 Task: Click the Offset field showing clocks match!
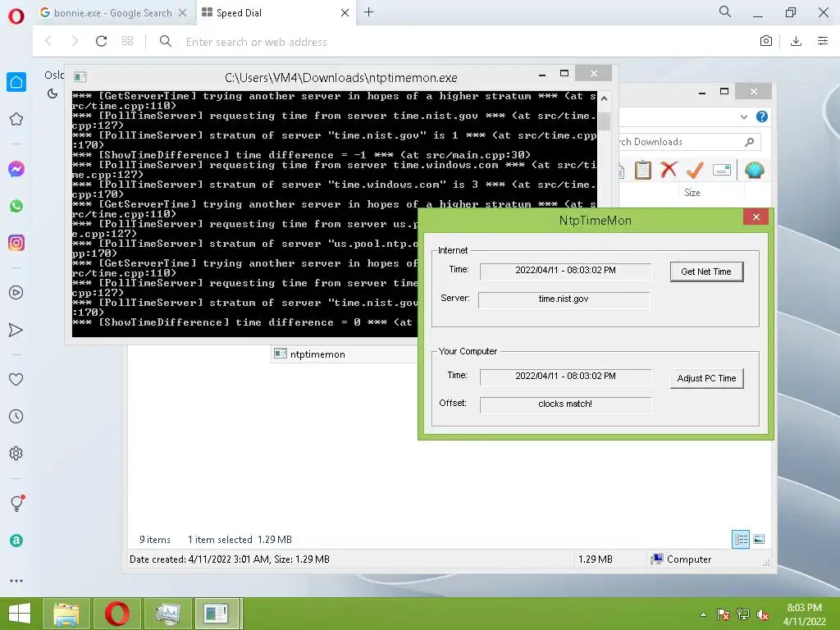point(565,404)
